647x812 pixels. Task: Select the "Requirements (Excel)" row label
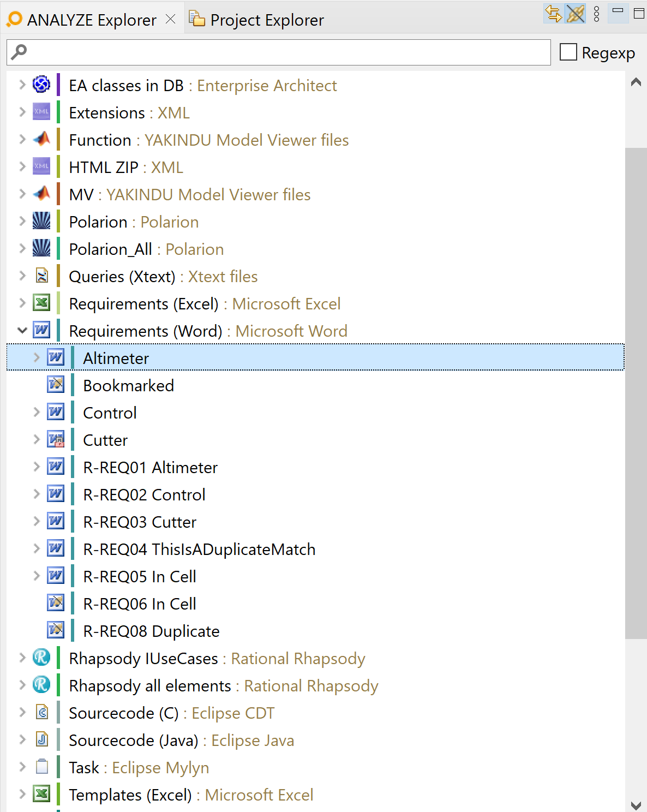[144, 304]
